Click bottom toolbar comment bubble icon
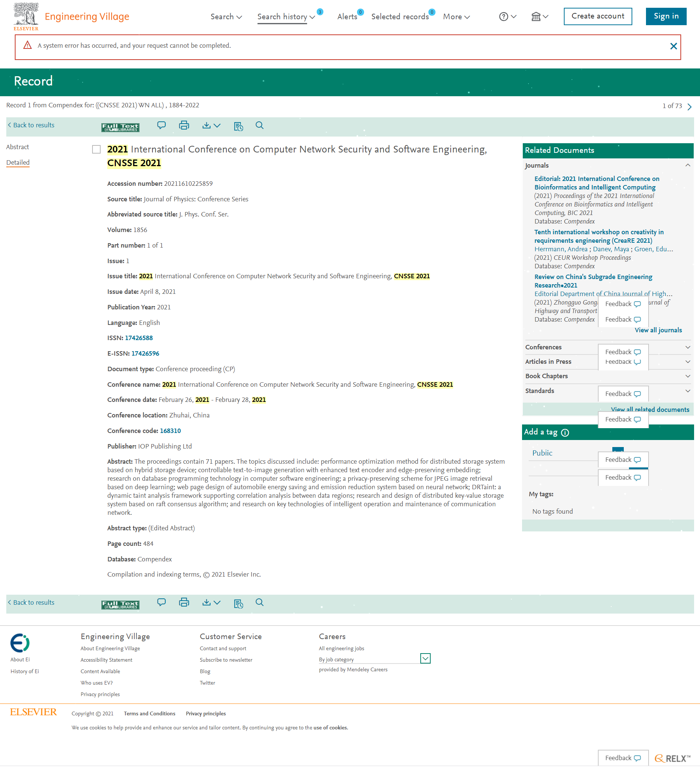This screenshot has height=769, width=700. pos(161,602)
